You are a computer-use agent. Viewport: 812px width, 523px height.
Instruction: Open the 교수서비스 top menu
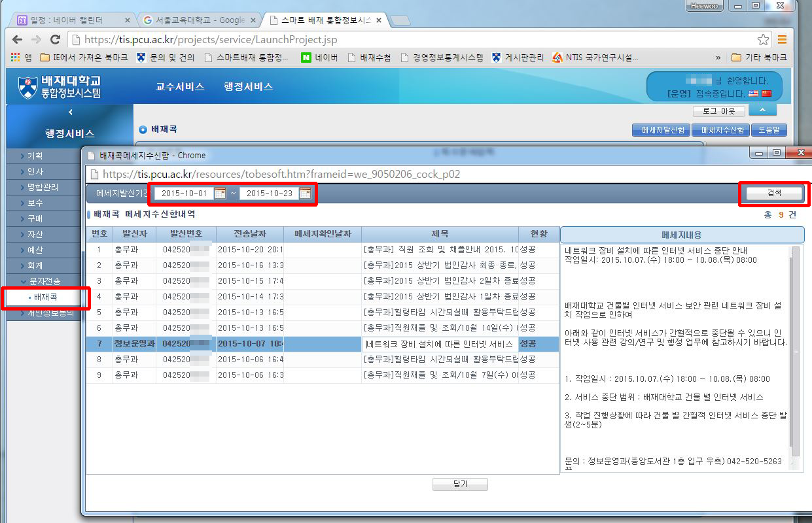point(180,86)
